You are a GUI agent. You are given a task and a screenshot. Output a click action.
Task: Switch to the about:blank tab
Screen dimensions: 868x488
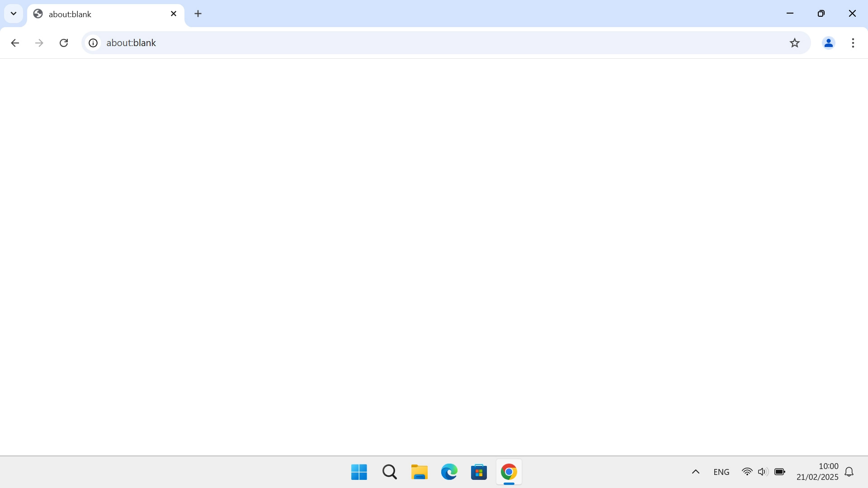tap(90, 14)
